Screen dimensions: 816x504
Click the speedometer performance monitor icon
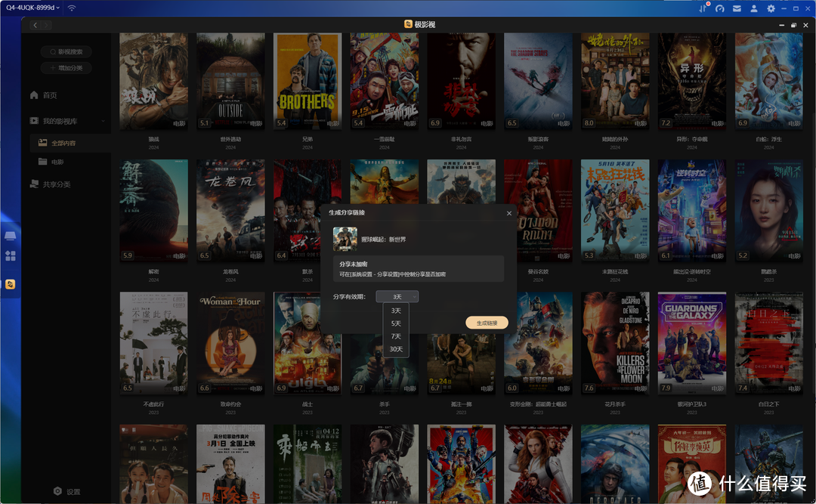pyautogui.click(x=720, y=8)
